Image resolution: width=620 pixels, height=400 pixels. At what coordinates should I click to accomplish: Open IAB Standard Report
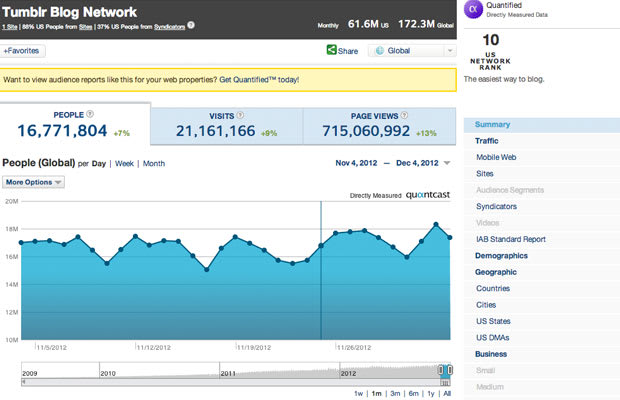[x=510, y=239]
